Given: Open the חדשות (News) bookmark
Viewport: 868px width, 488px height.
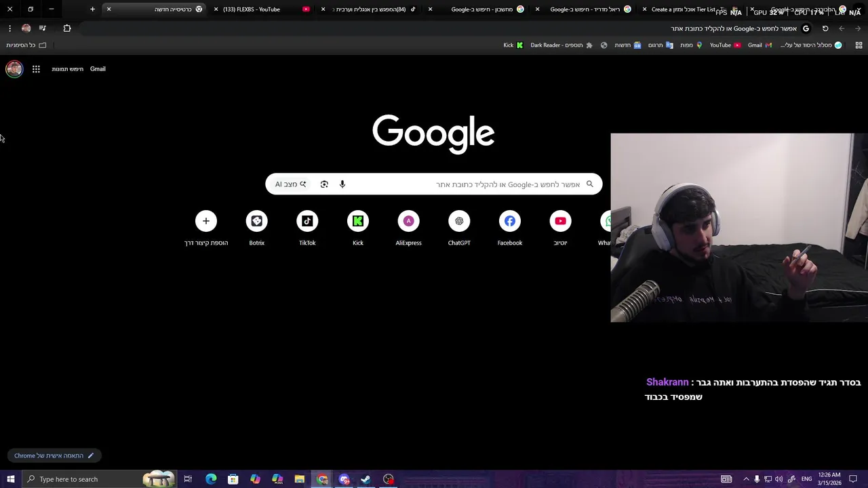Looking at the screenshot, I should tap(628, 45).
